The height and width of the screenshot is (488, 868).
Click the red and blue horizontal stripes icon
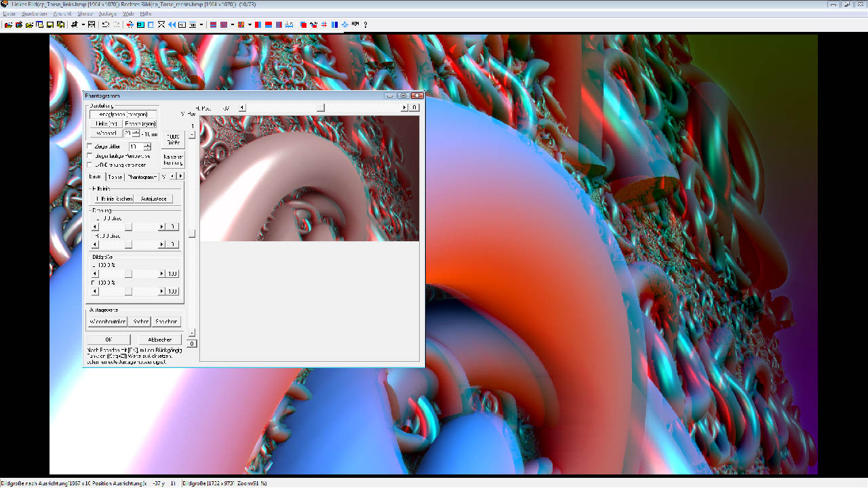coord(212,24)
